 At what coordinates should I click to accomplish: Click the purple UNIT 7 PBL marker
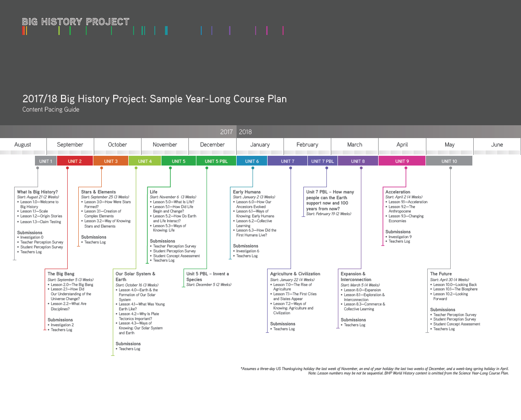(x=322, y=161)
